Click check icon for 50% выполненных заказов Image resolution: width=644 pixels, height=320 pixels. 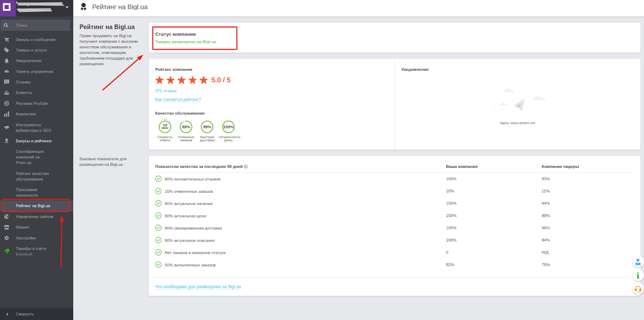pyautogui.click(x=159, y=265)
